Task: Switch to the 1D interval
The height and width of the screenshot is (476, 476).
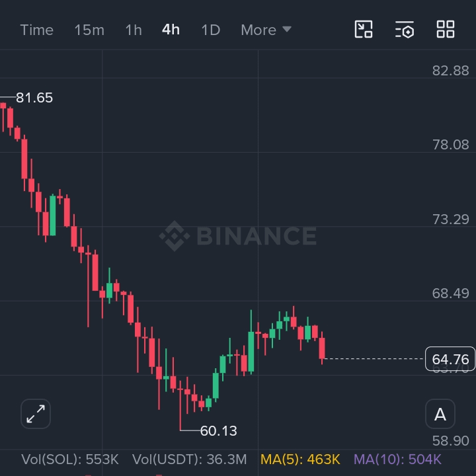Action: click(211, 30)
